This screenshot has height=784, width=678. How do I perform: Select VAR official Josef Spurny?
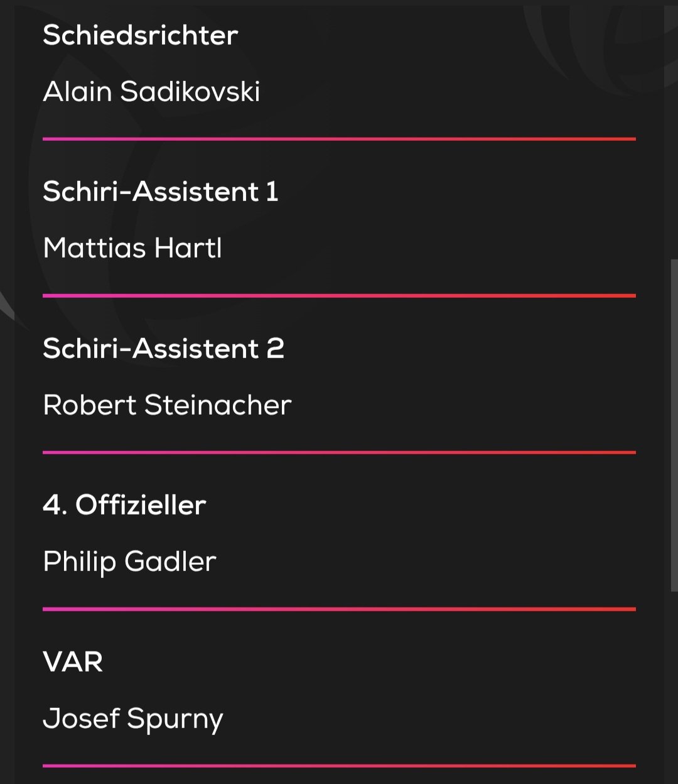132,719
